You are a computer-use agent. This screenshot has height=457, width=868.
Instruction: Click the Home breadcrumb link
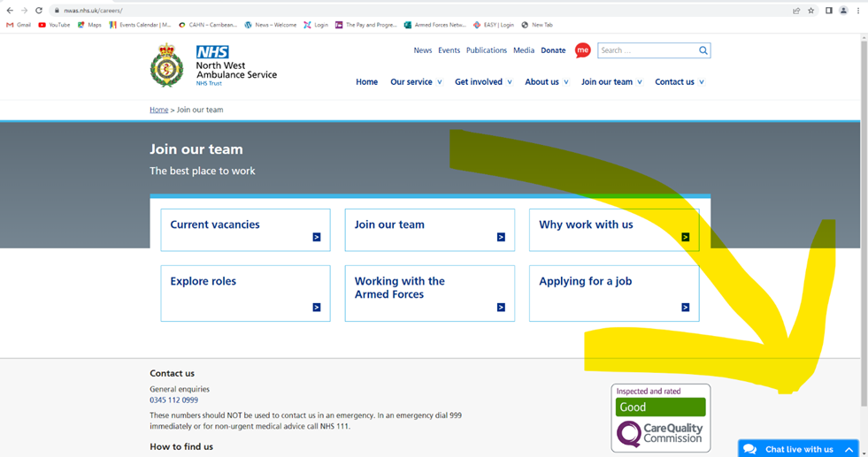[x=158, y=110]
